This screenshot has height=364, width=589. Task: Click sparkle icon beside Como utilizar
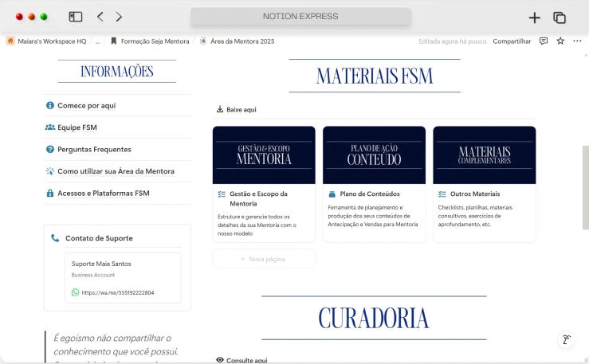tap(50, 171)
